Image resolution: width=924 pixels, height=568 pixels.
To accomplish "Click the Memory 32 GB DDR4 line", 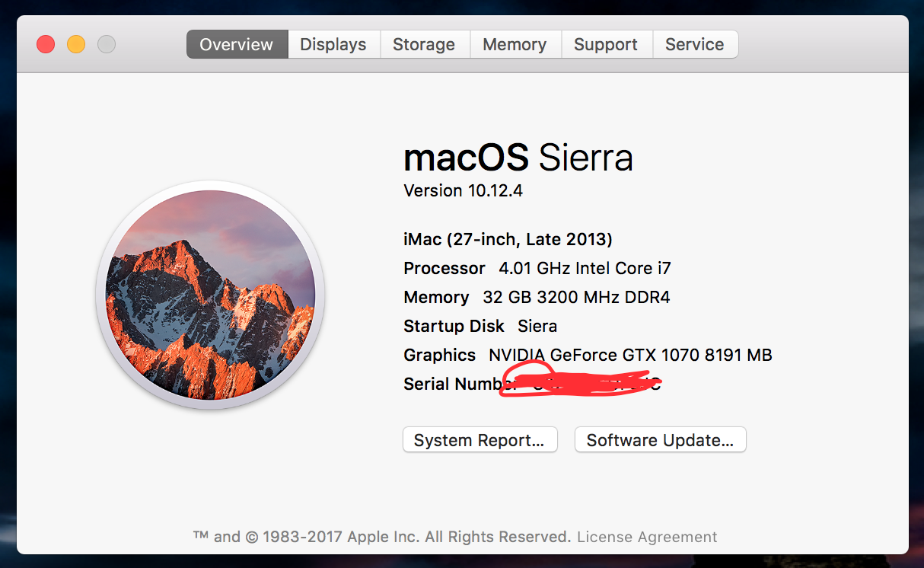I will (x=537, y=297).
